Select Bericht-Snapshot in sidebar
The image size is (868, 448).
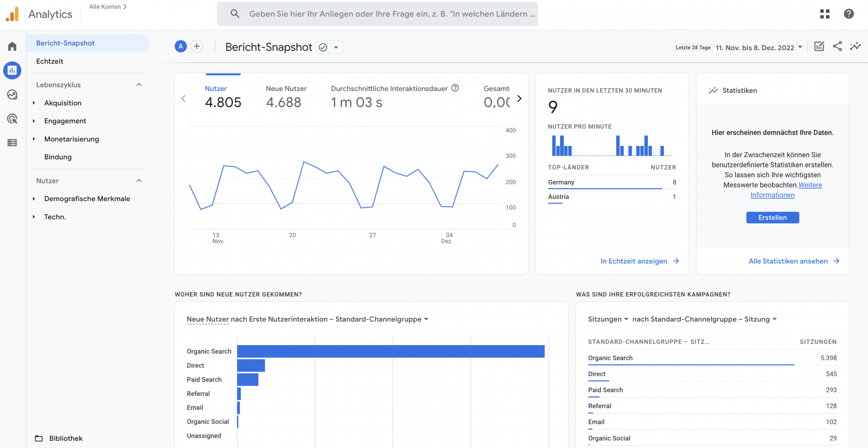88,43
